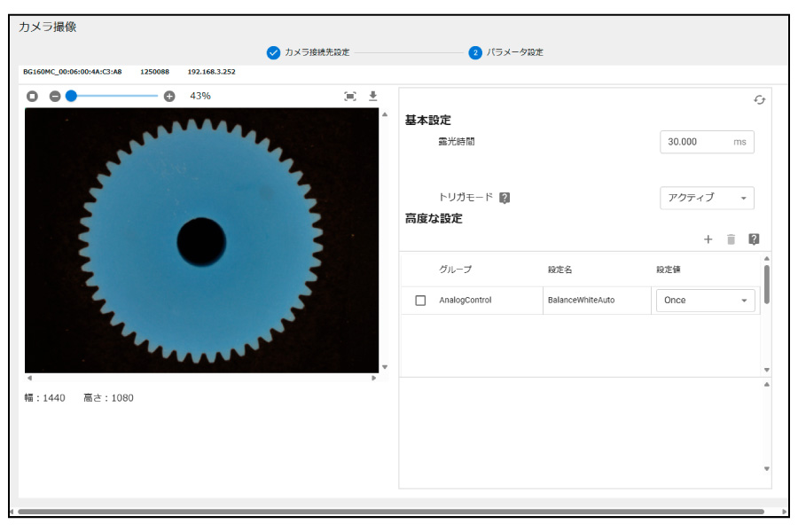
Task: Refresh the camera parameters
Action: [x=759, y=100]
